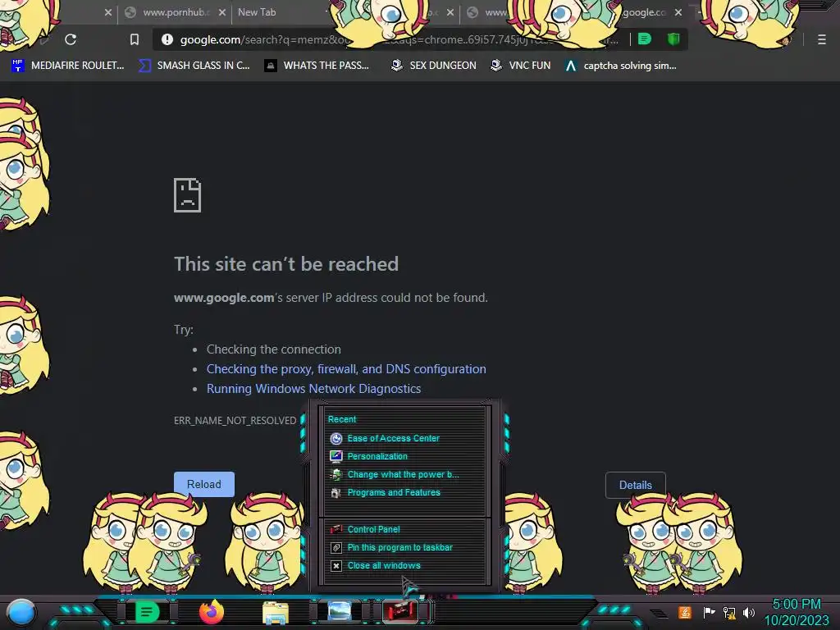Choose Close all windows

384,566
